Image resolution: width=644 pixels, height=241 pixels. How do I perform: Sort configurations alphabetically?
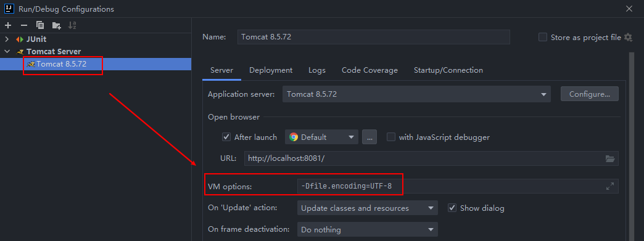(x=72, y=25)
